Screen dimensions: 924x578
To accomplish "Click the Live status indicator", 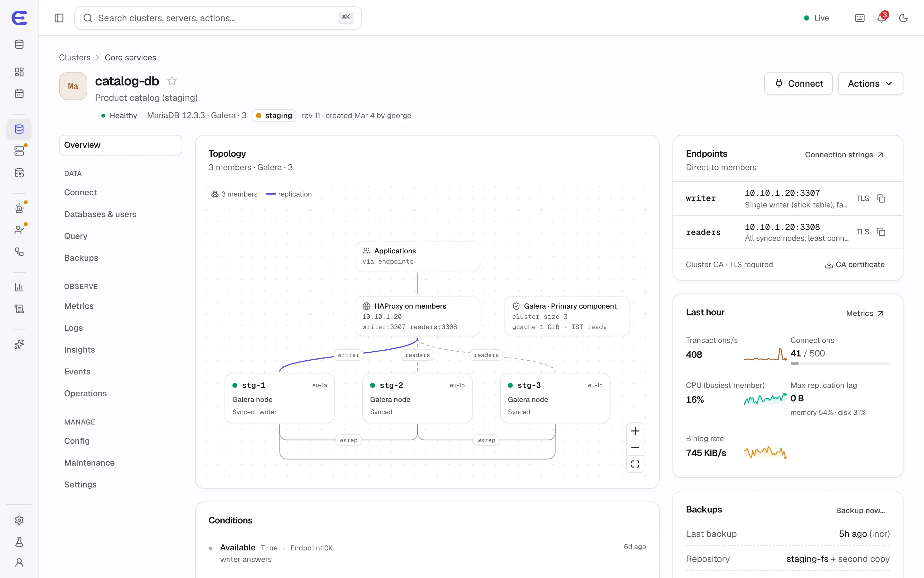I will 816,18.
